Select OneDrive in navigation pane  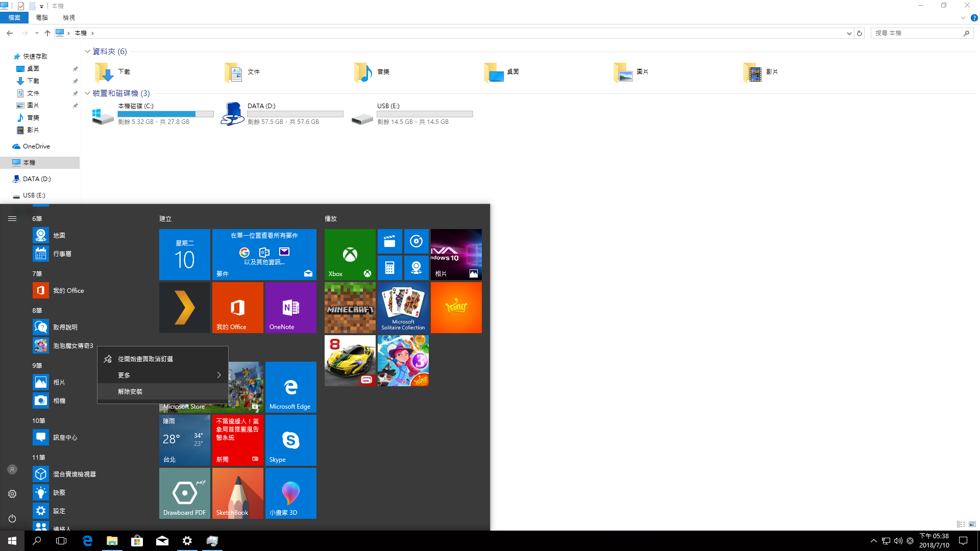[36, 146]
